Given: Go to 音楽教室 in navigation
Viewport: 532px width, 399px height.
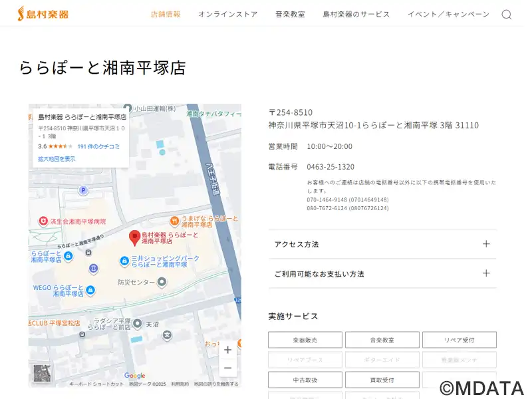Looking at the screenshot, I should click(290, 14).
